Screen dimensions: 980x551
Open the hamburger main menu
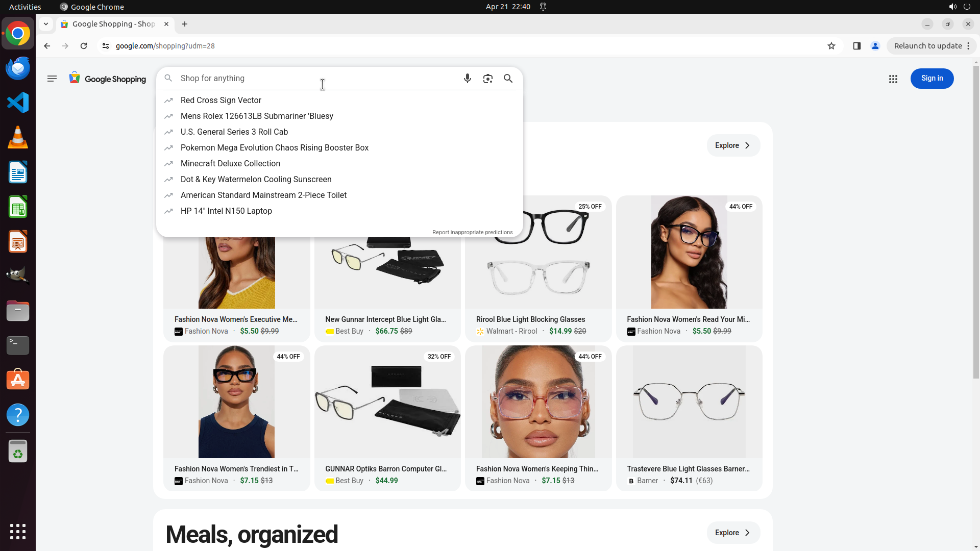pyautogui.click(x=52, y=79)
